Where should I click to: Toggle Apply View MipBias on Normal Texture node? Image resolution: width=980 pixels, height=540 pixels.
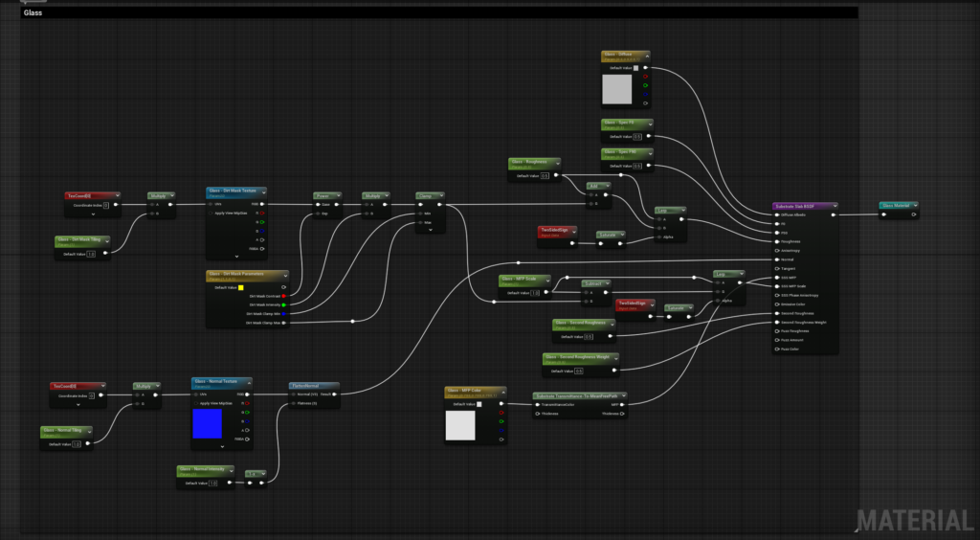pyautogui.click(x=196, y=403)
